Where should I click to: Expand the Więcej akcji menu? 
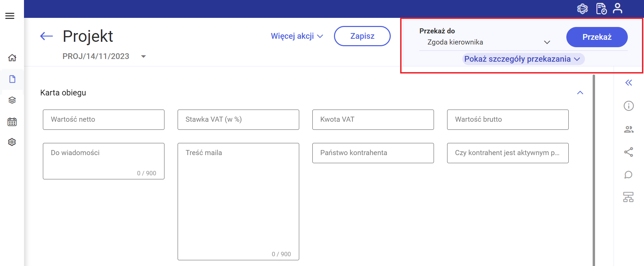coord(297,36)
